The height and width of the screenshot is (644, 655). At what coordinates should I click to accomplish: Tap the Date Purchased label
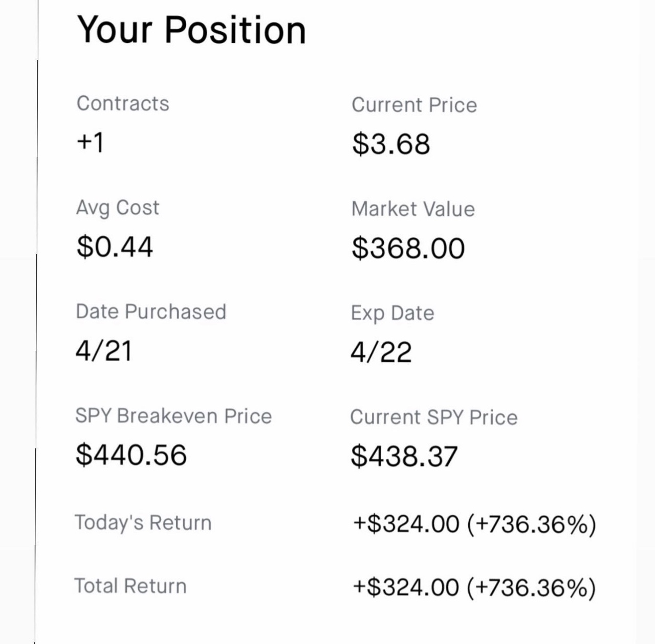coord(151,312)
